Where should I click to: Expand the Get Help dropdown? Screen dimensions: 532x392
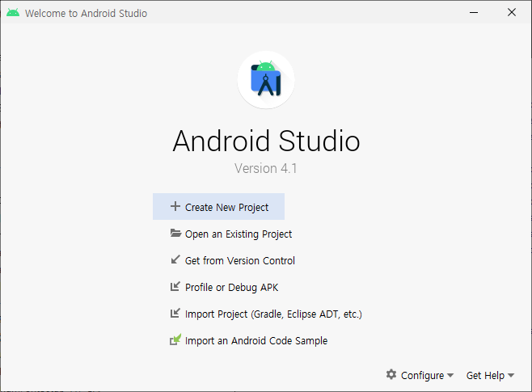click(x=490, y=375)
